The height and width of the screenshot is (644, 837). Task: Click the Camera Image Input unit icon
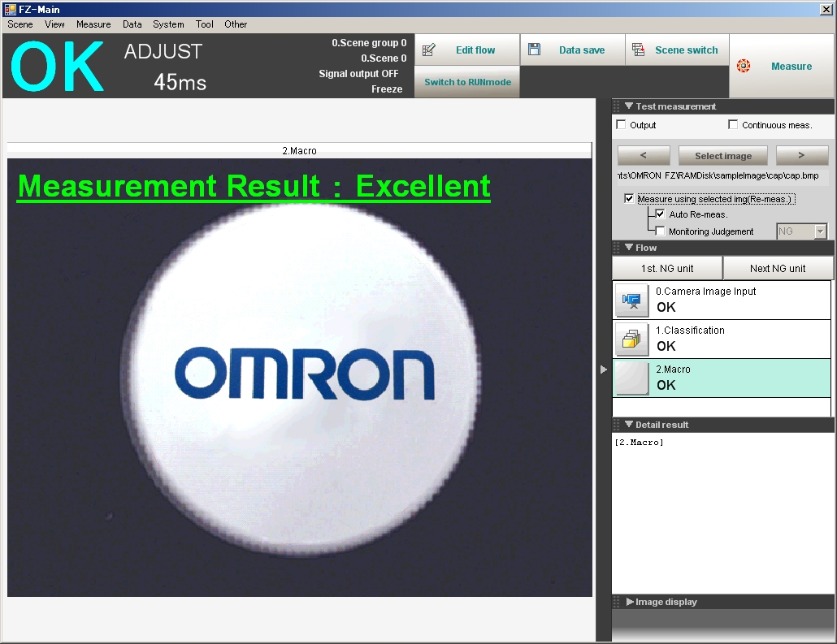tap(631, 300)
